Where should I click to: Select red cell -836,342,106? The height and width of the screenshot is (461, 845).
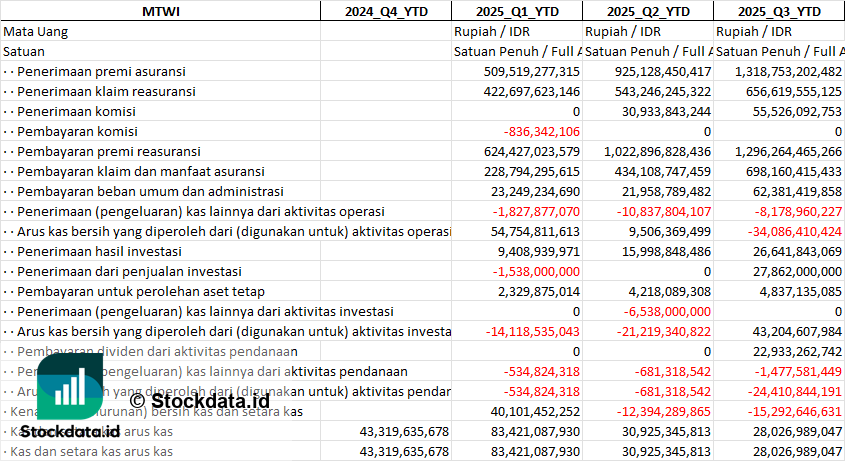pos(517,131)
